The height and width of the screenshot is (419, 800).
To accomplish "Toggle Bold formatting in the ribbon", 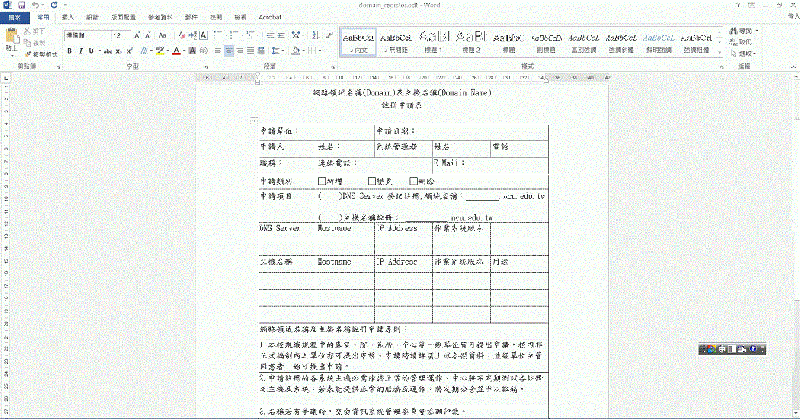I will [x=70, y=50].
